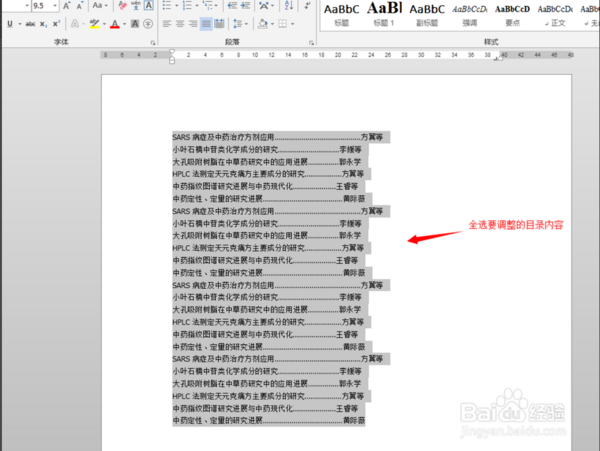Click the numbered list button
Image resolution: width=600 pixels, height=451 pixels.
(187, 5)
